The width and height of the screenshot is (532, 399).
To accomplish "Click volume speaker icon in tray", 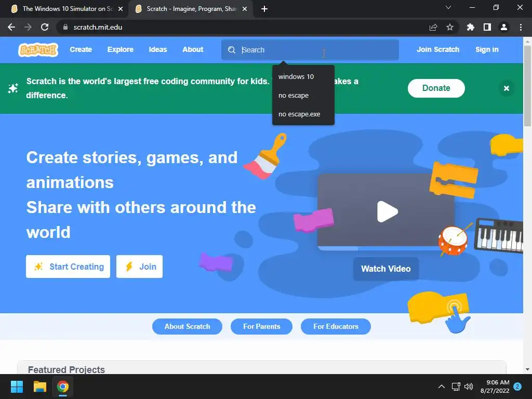I will click(469, 387).
